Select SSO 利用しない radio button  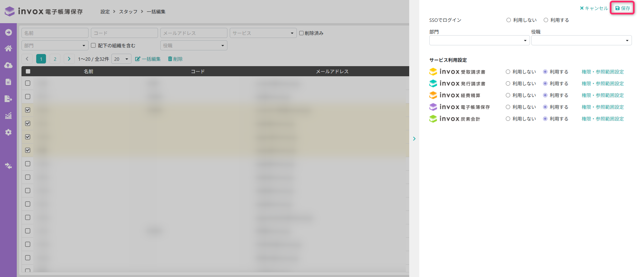[x=508, y=20]
